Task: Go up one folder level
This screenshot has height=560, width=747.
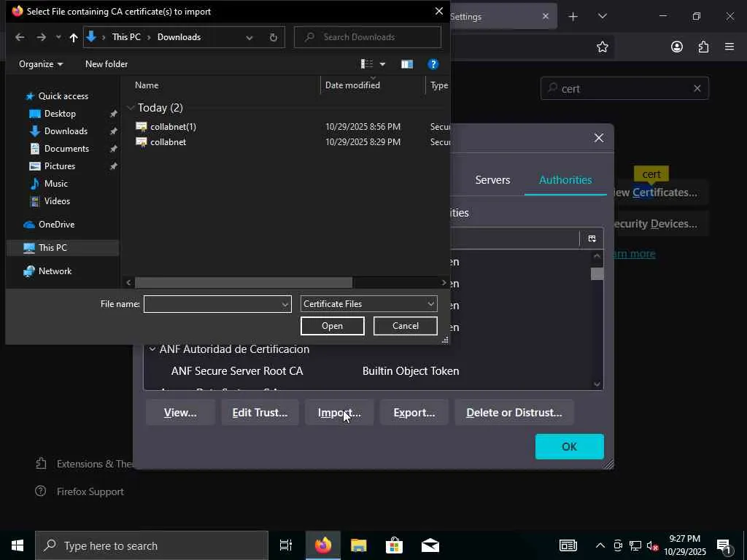Action: pyautogui.click(x=74, y=37)
